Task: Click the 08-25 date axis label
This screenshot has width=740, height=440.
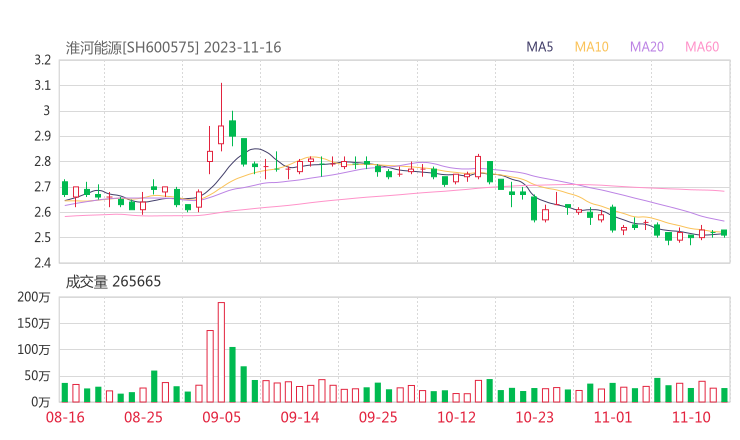Action: tap(143, 417)
